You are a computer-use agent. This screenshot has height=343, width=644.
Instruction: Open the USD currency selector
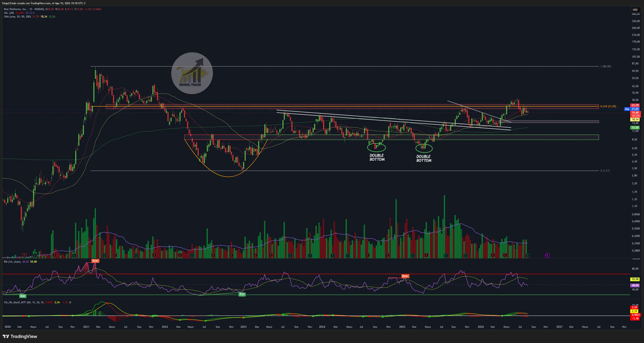point(635,10)
